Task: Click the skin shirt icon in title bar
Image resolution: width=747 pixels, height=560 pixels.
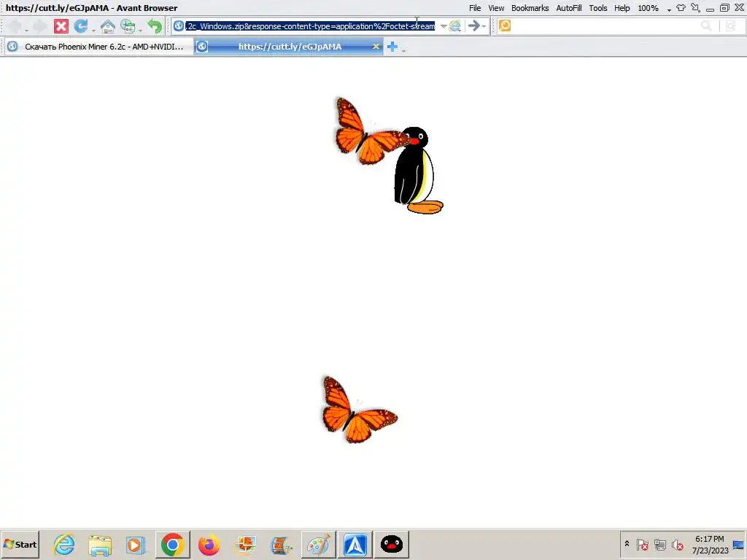Action: coord(681,7)
